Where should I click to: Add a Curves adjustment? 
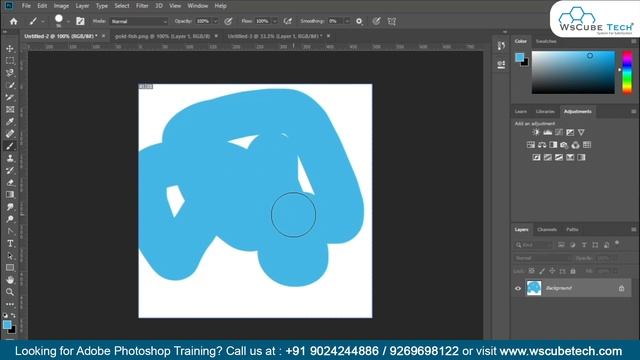pyautogui.click(x=559, y=132)
